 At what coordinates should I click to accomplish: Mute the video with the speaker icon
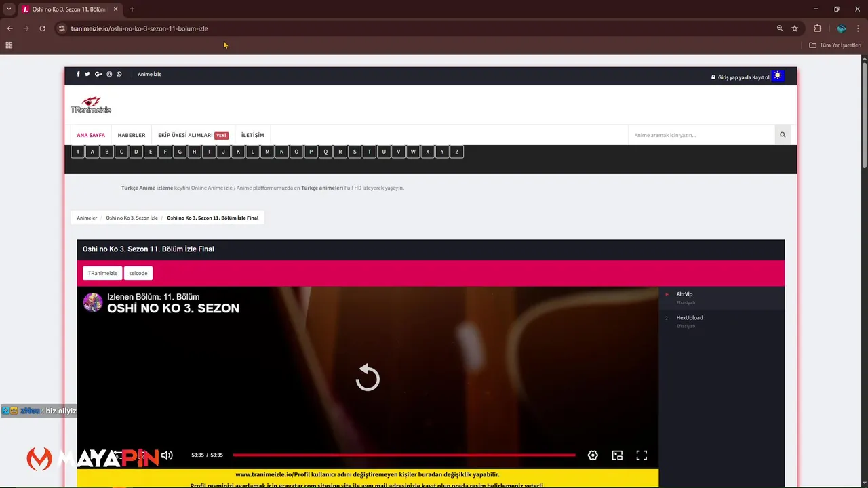[167, 455]
